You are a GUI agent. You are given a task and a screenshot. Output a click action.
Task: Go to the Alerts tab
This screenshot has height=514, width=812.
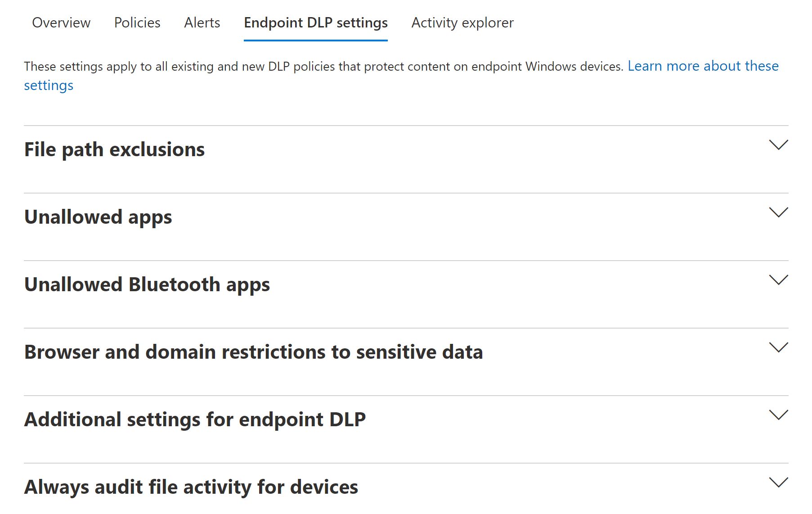pos(202,23)
